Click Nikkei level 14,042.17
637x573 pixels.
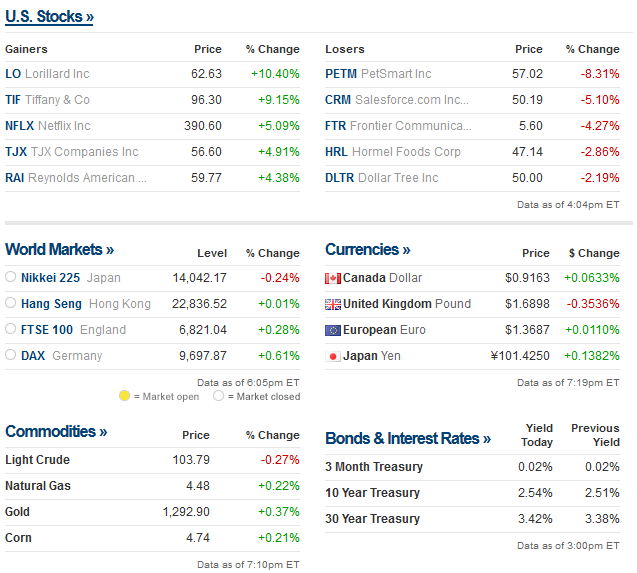click(199, 278)
